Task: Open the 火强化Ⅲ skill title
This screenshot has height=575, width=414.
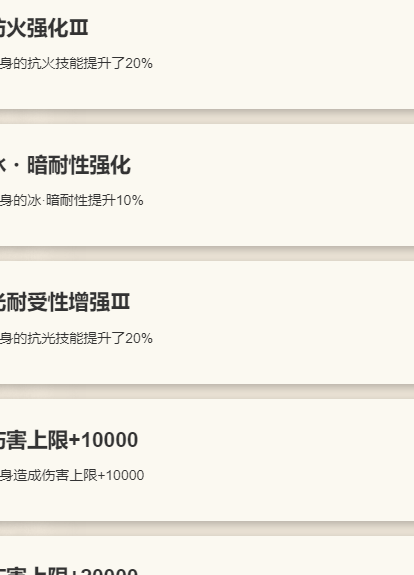Action: coord(44,28)
